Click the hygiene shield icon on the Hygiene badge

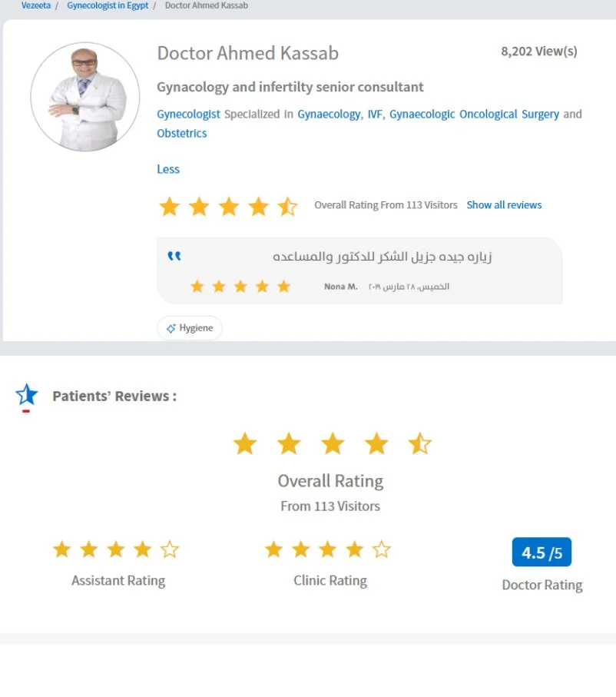(170, 327)
